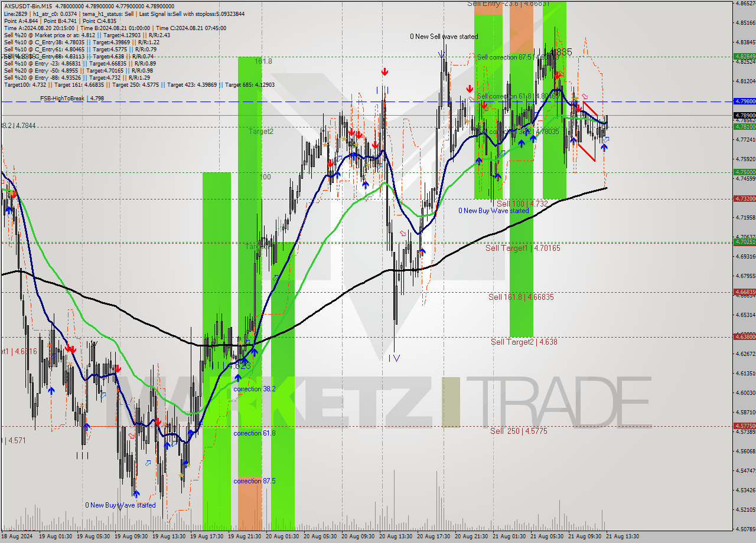Image resolution: width=756 pixels, height=543 pixels.
Task: Select the red 4.57750 price tag
Action: tap(744, 426)
